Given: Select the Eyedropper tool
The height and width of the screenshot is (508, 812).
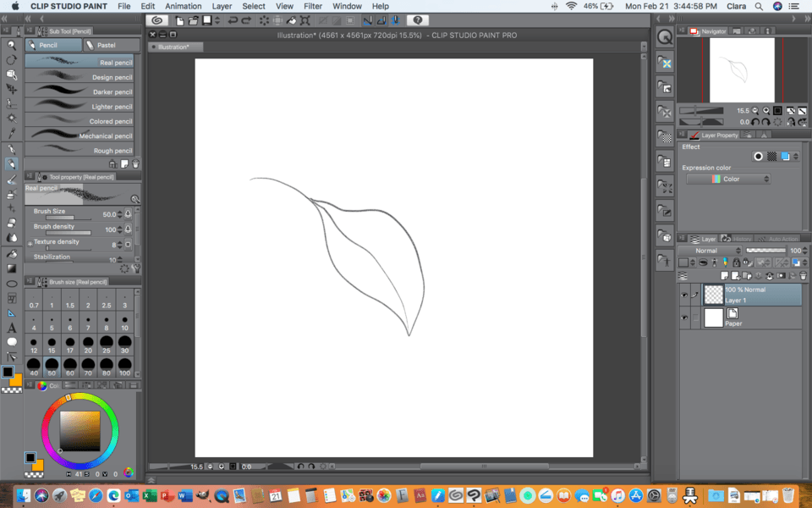Looking at the screenshot, I should 12,134.
